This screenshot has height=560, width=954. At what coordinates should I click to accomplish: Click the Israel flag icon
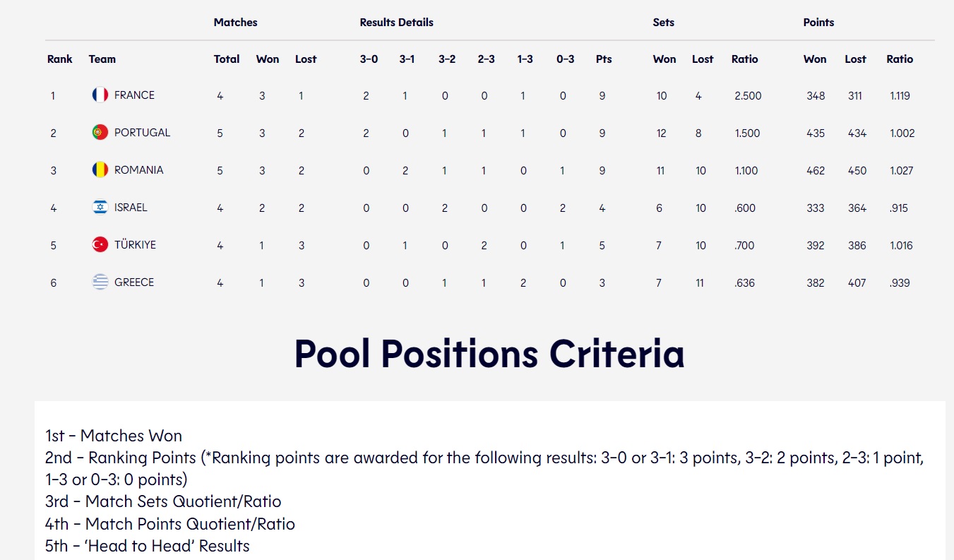[x=100, y=207]
